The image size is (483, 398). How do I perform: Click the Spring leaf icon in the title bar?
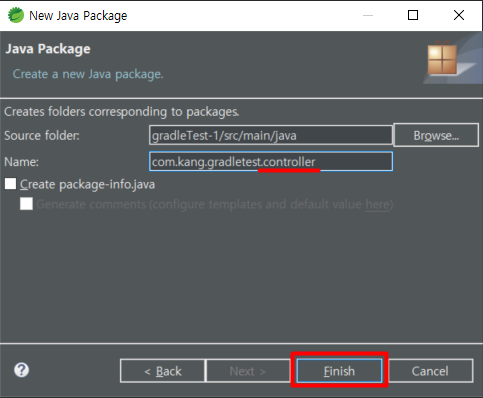(16, 15)
